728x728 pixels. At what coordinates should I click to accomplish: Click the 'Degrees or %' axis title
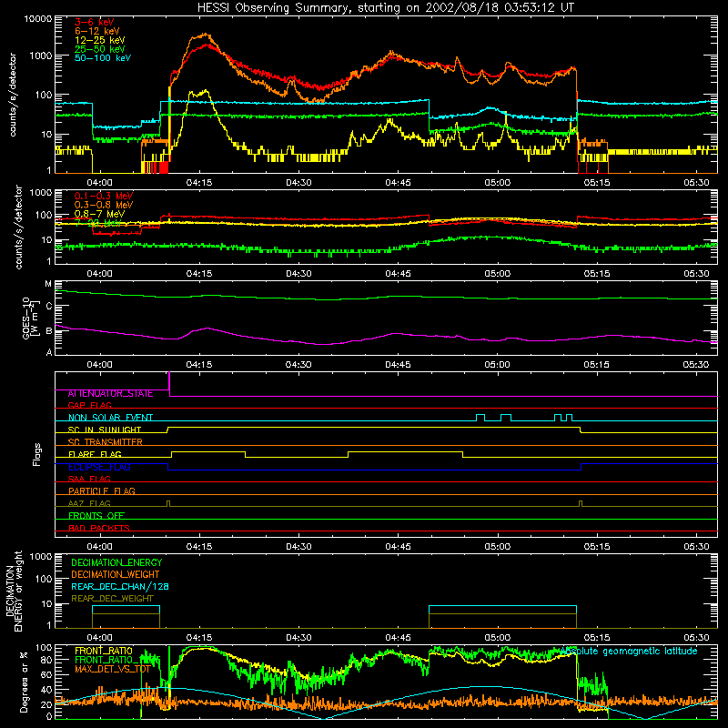(24, 682)
